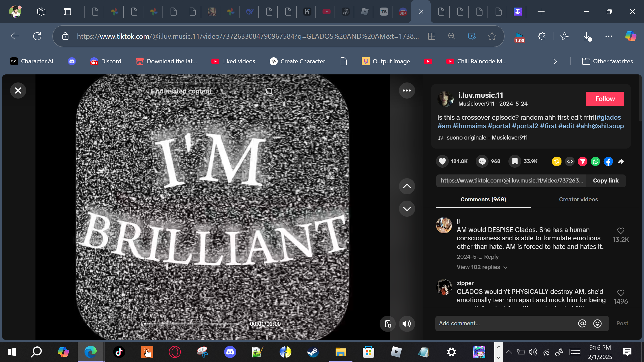The image size is (644, 362).
Task: Repost video using yellow repost icon
Action: [x=556, y=161]
